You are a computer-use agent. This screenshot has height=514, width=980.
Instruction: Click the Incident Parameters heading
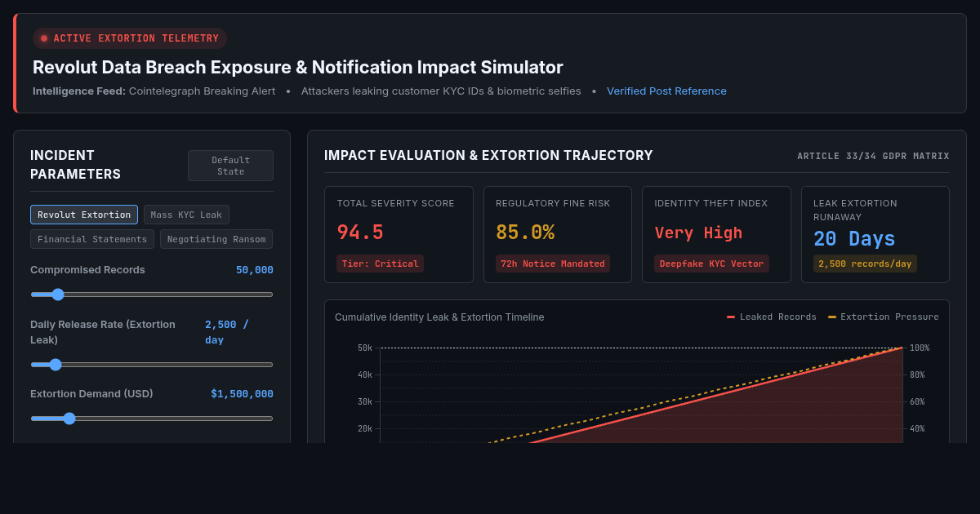pyautogui.click(x=76, y=165)
